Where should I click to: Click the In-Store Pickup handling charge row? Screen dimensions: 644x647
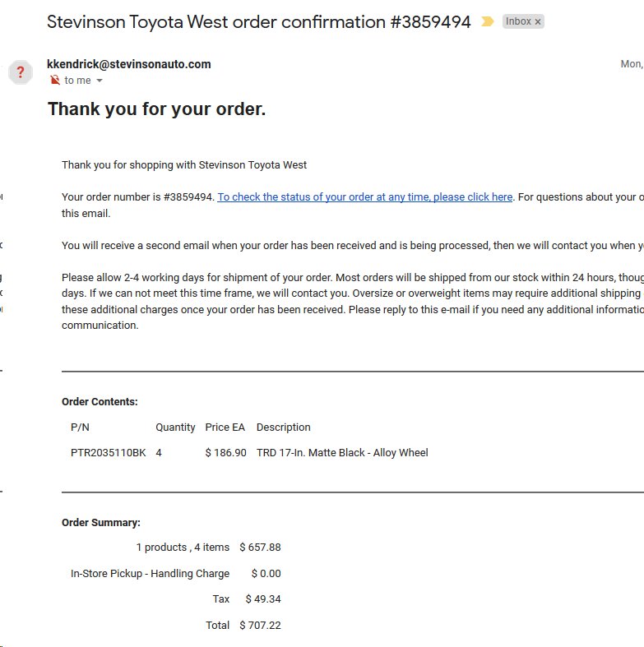[175, 574]
